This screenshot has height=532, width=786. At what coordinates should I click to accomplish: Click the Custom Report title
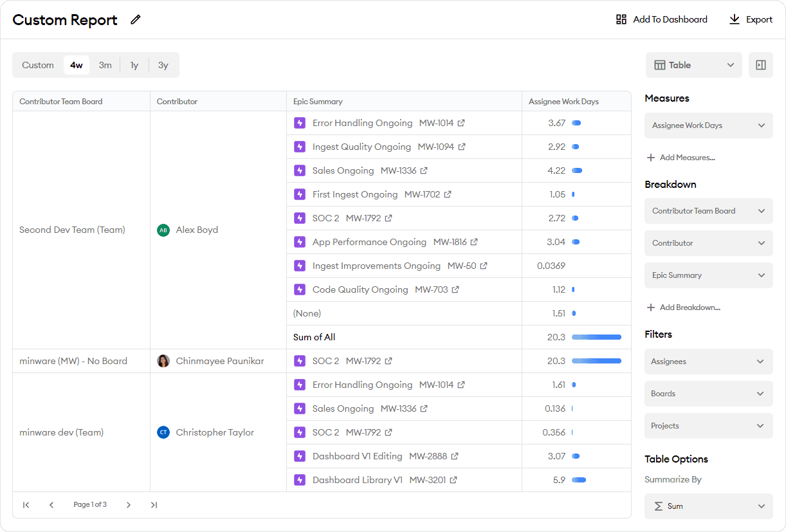point(65,20)
